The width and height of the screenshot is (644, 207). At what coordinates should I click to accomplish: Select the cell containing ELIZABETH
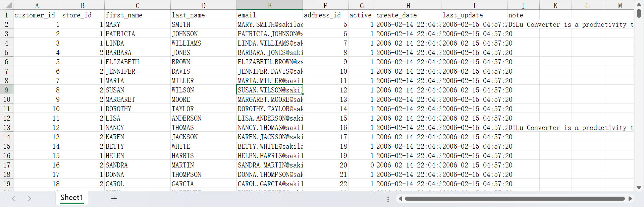coord(138,62)
